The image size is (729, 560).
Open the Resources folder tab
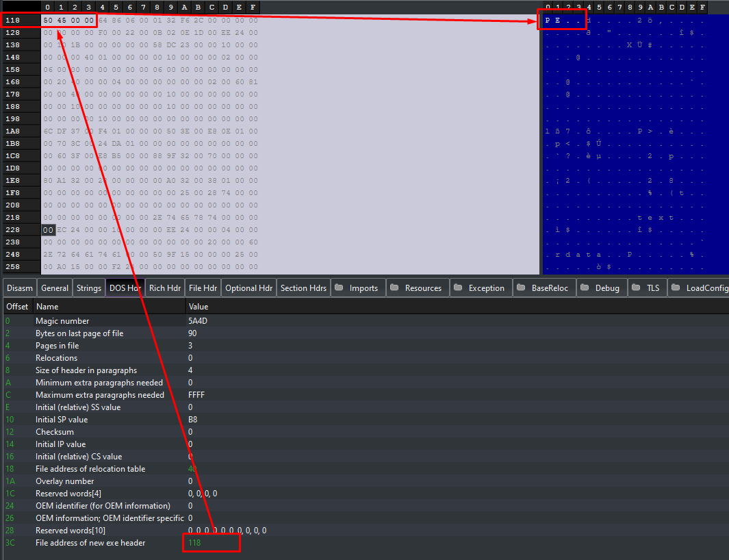coord(418,288)
